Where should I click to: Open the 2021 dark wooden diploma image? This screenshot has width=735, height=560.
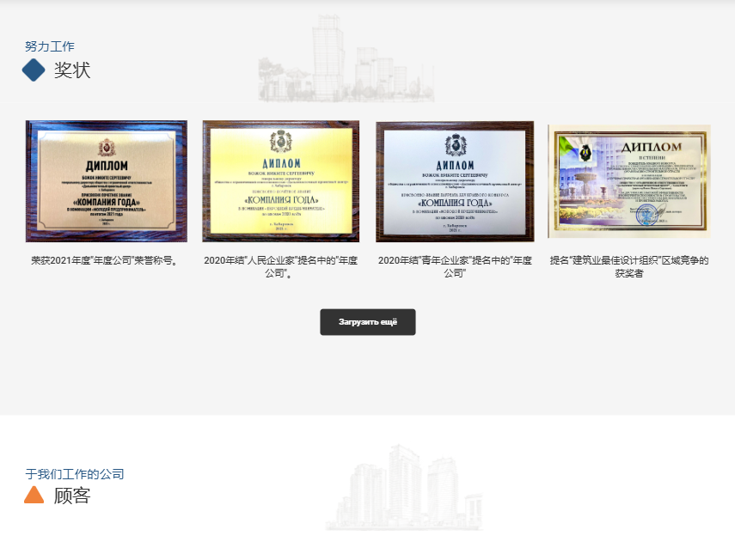point(107,181)
